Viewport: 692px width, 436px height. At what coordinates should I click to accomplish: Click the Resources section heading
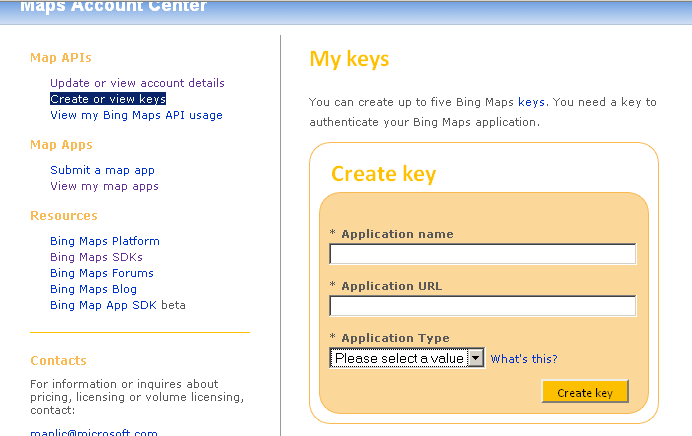tap(64, 216)
